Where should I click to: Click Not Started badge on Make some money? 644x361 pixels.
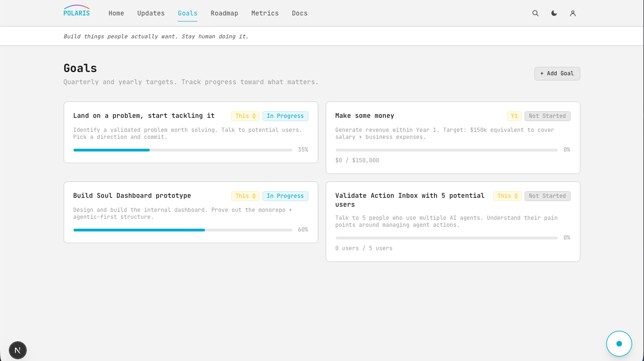[x=547, y=116]
